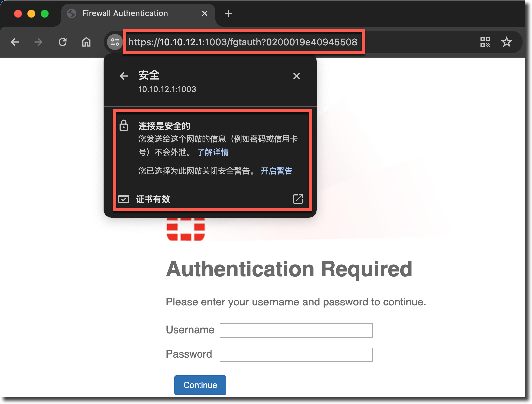Click the site information icon in address bar
Screen dimensions: 532x404
(115, 42)
